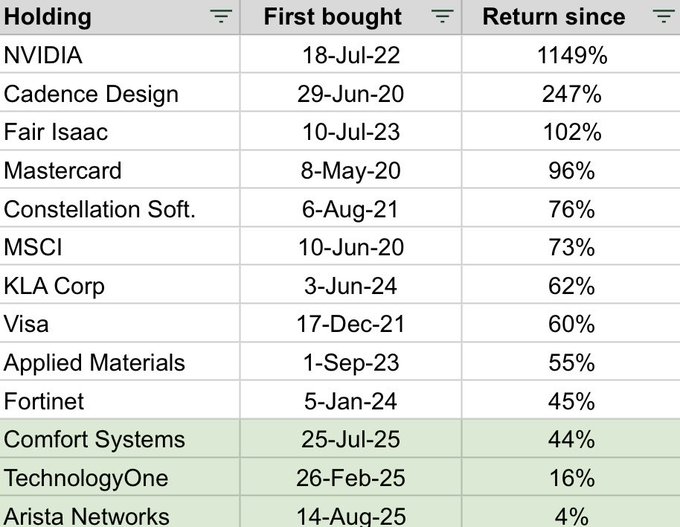The height and width of the screenshot is (527, 680).
Task: Open the Return since column filter icon
Action: pos(662,17)
